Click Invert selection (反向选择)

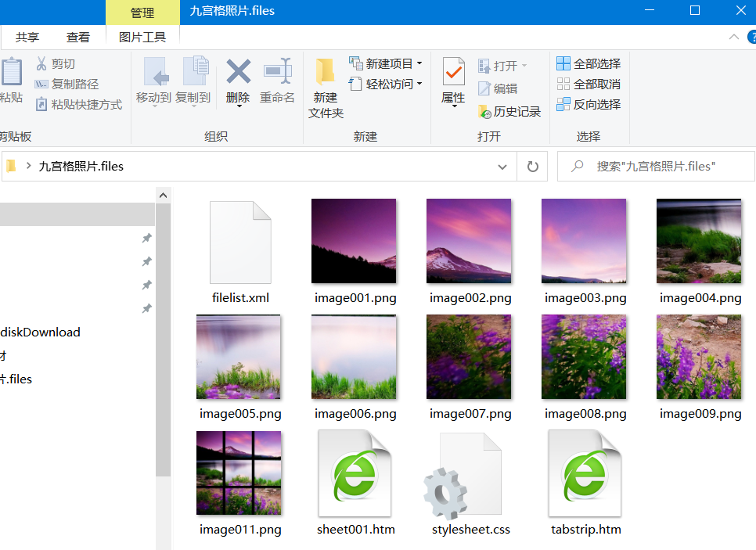[589, 104]
